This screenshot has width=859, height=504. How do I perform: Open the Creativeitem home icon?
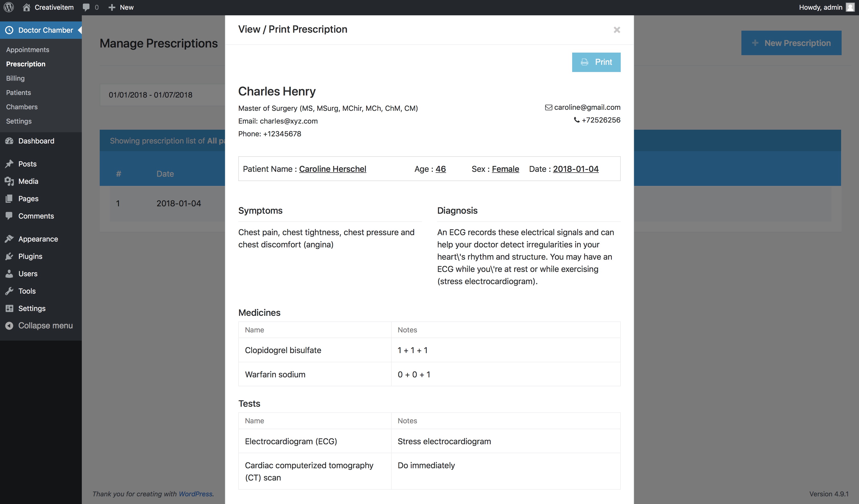pos(26,7)
